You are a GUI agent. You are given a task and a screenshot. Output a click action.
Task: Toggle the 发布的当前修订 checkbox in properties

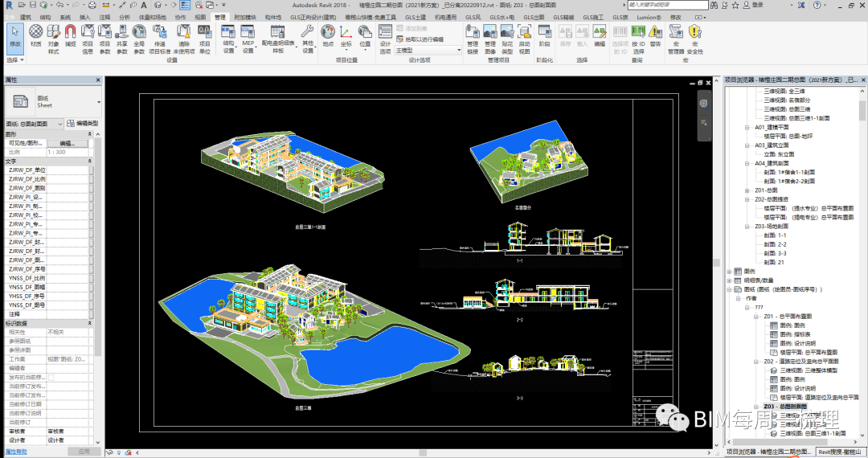coord(51,377)
